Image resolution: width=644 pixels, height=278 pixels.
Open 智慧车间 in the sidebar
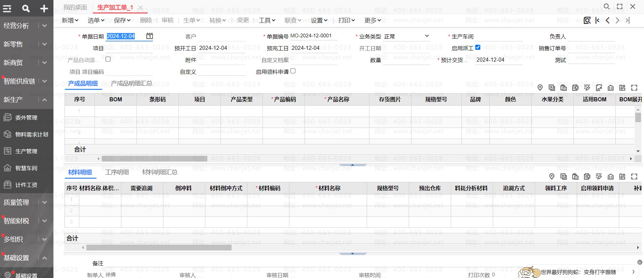pyautogui.click(x=26, y=168)
